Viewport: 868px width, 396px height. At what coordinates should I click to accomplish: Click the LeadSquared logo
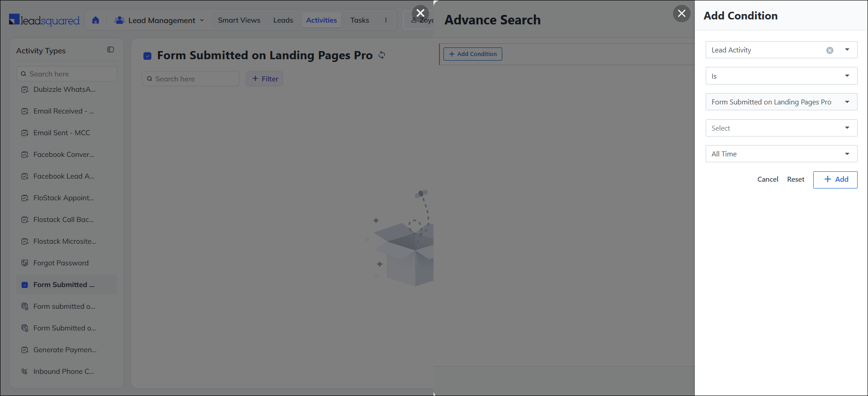click(x=44, y=20)
